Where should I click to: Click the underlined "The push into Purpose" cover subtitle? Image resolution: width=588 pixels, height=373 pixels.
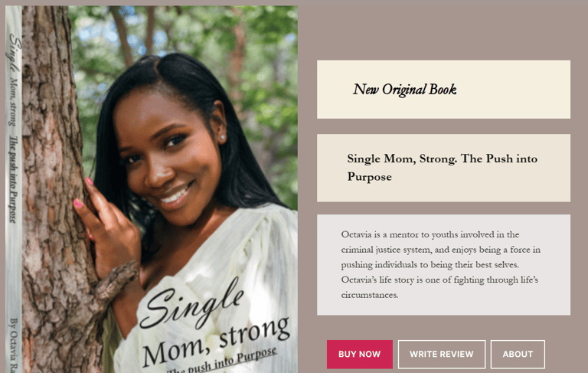coord(222,362)
